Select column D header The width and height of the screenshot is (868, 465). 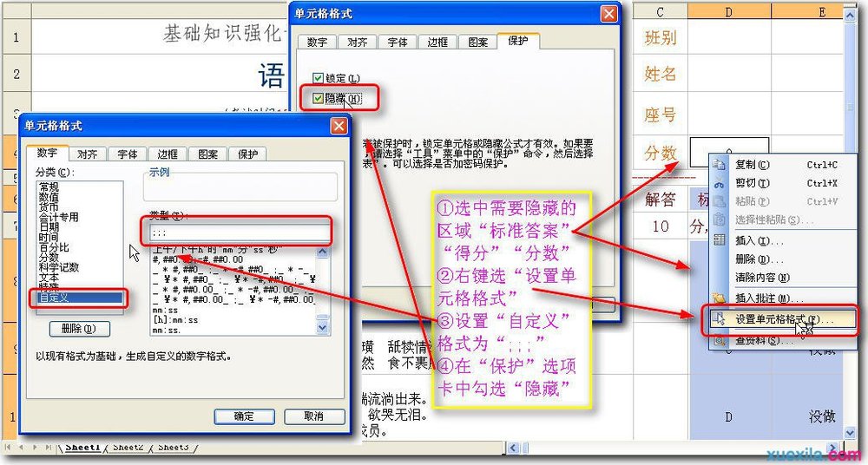pos(729,11)
